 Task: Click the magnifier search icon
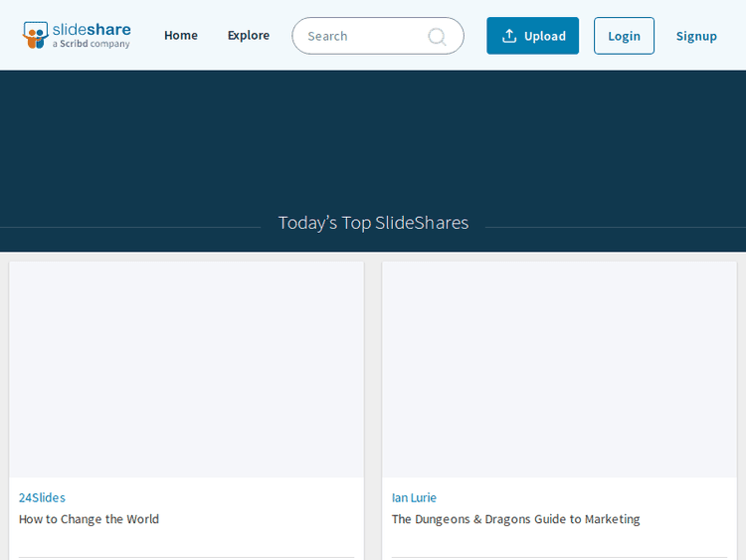(437, 36)
